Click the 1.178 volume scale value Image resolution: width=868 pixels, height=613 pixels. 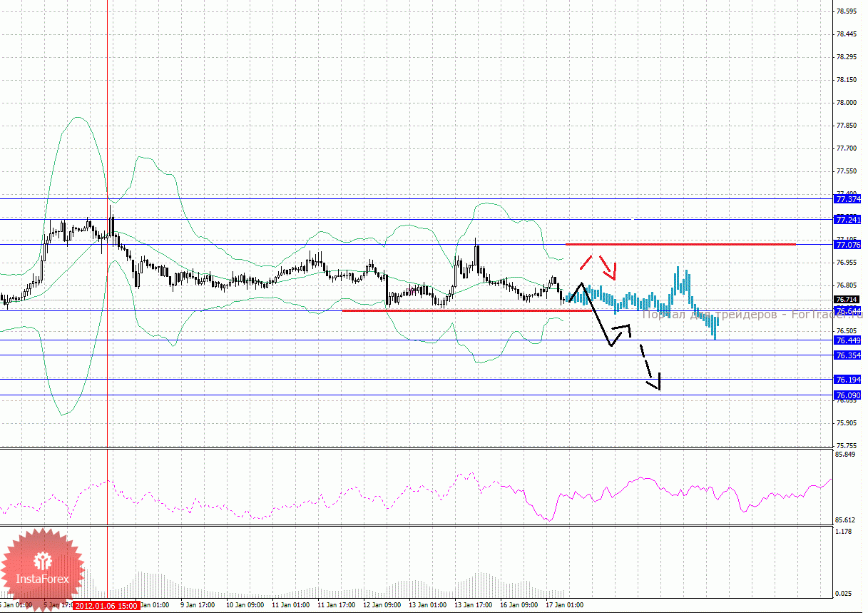[843, 532]
